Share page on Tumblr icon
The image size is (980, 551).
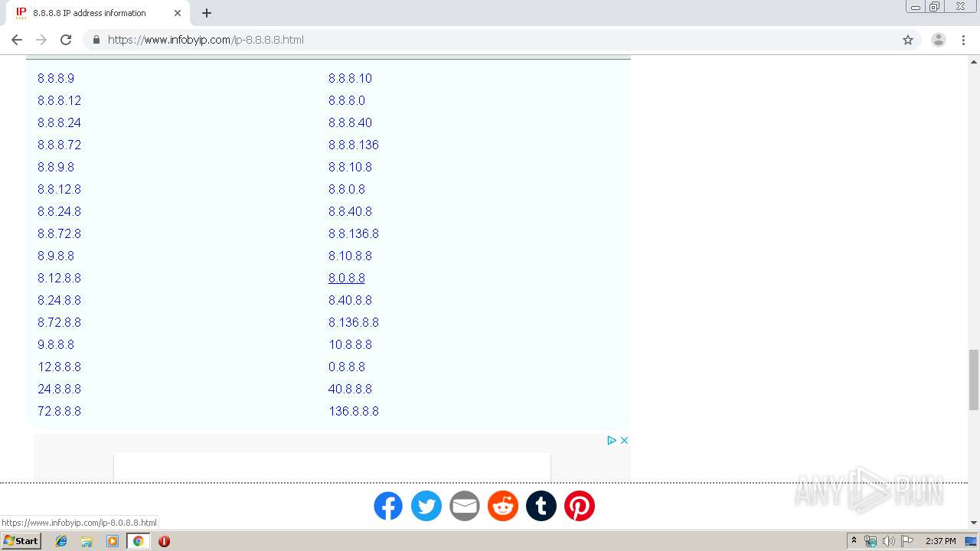(541, 506)
